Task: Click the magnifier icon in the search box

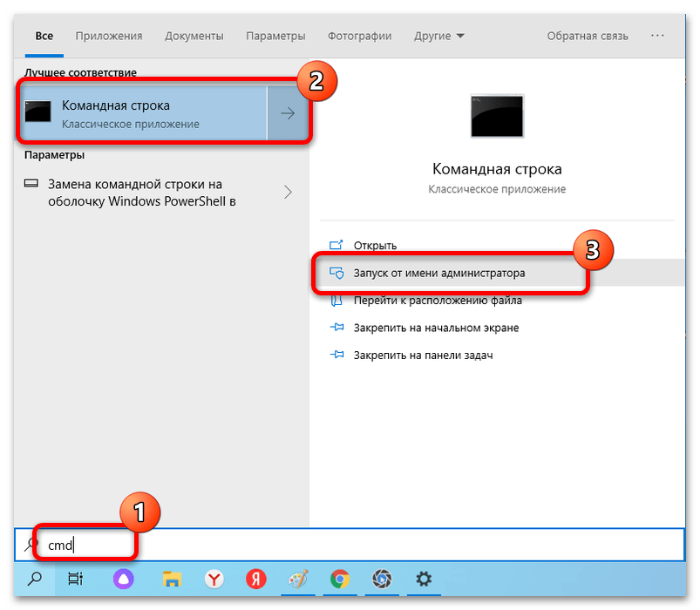Action: (x=31, y=545)
